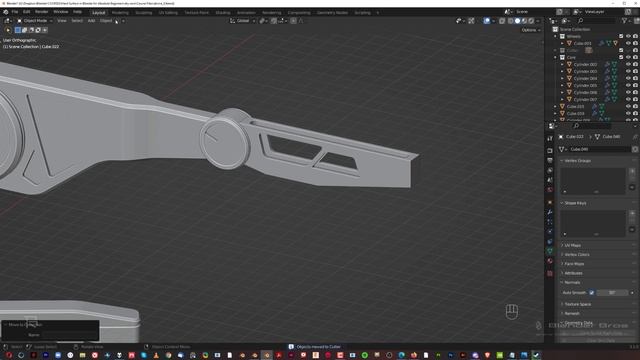
Task: Open the viewport Select menu
Action: (77, 20)
